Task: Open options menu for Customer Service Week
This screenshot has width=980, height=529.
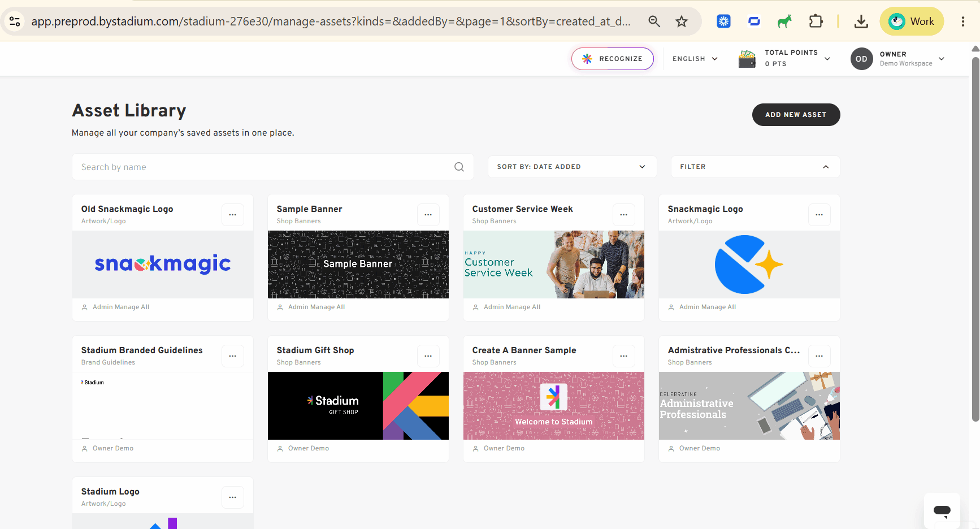Action: click(623, 215)
